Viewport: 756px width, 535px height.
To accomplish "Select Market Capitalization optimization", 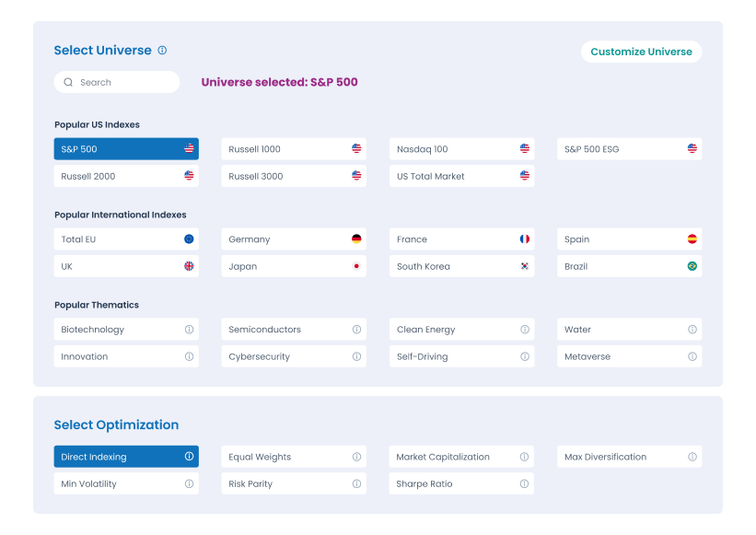I will coord(461,457).
